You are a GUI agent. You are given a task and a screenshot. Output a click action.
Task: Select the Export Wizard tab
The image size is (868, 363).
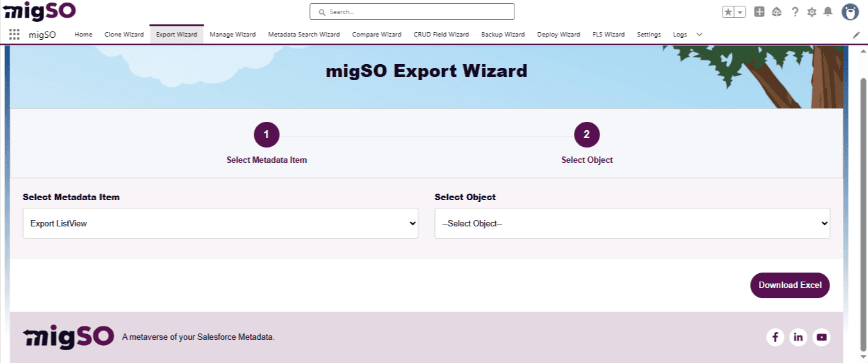pos(177,35)
